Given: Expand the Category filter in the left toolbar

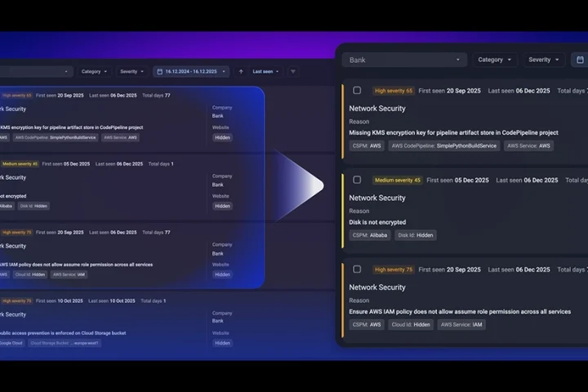Looking at the screenshot, I should [95, 72].
